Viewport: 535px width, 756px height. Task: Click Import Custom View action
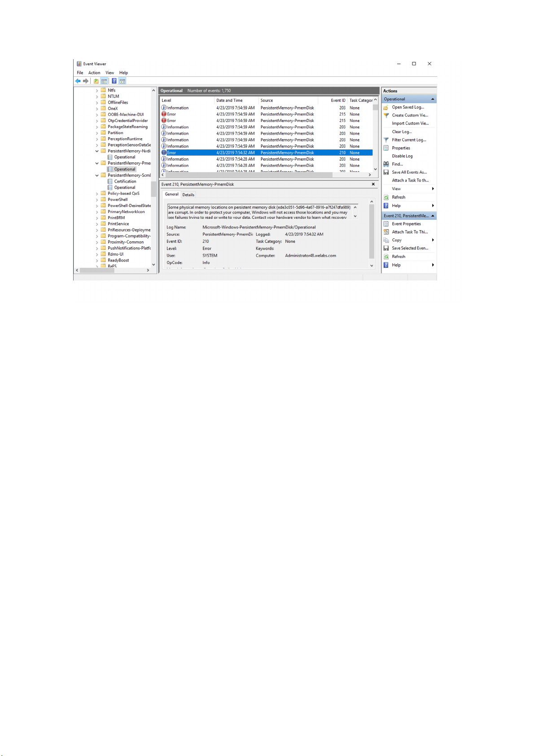410,123
